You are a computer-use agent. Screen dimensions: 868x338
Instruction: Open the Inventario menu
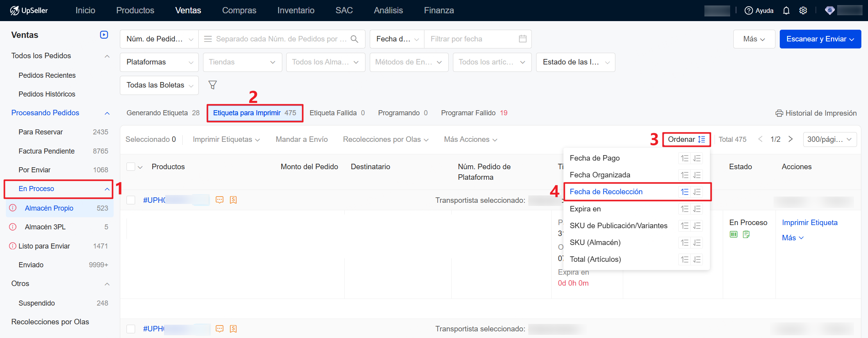click(296, 11)
